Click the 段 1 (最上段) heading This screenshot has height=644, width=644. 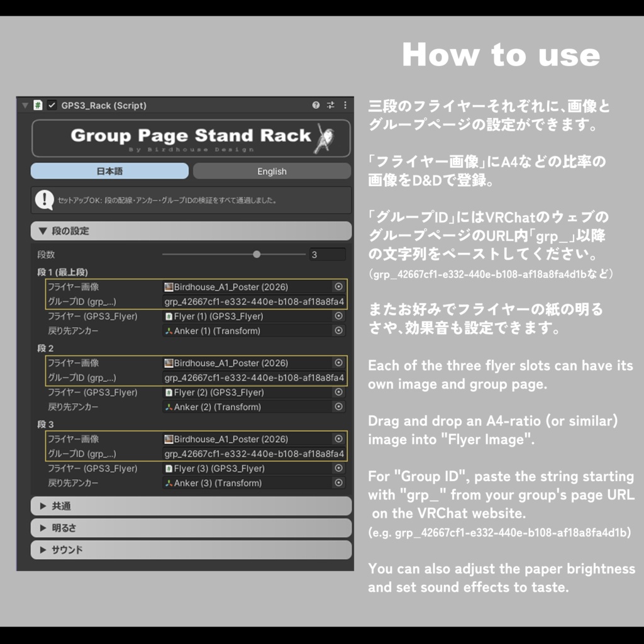[x=62, y=272]
